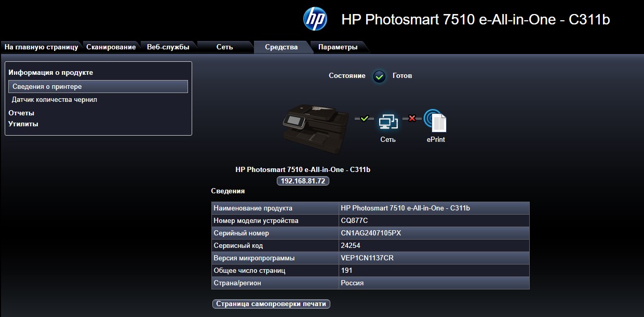The image size is (644, 317).
Task: Click the Версия микропрограммы row label
Action: 254,258
